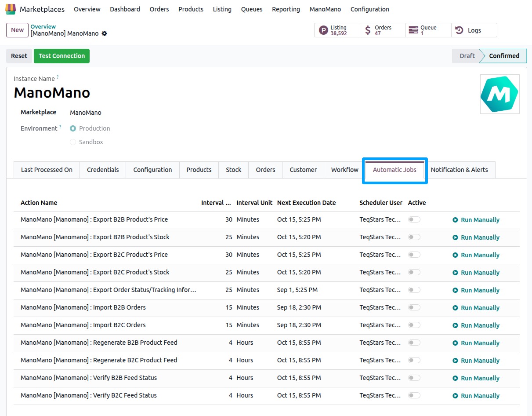Open the Listing menu in top bar
The width and height of the screenshot is (532, 416).
coord(222,9)
